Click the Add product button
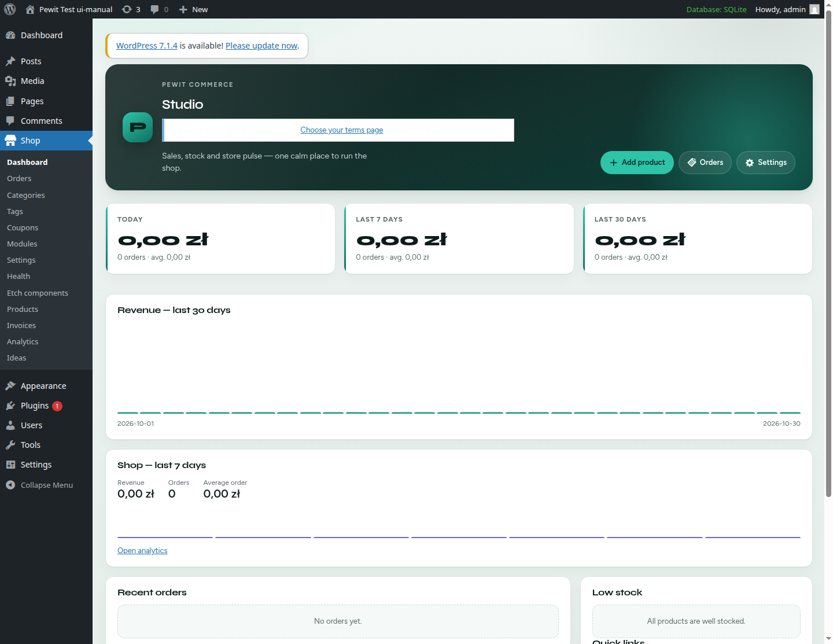The width and height of the screenshot is (833, 644). (637, 163)
